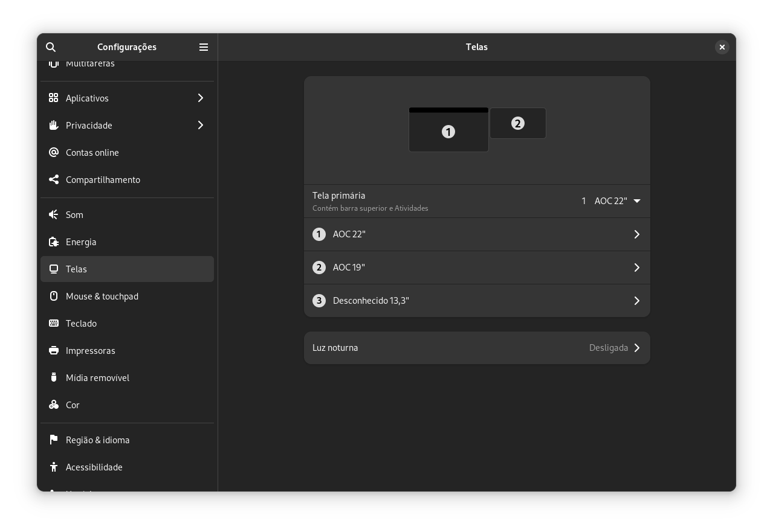The image size is (773, 532).
Task: Switch to the Som panel
Action: (127, 214)
